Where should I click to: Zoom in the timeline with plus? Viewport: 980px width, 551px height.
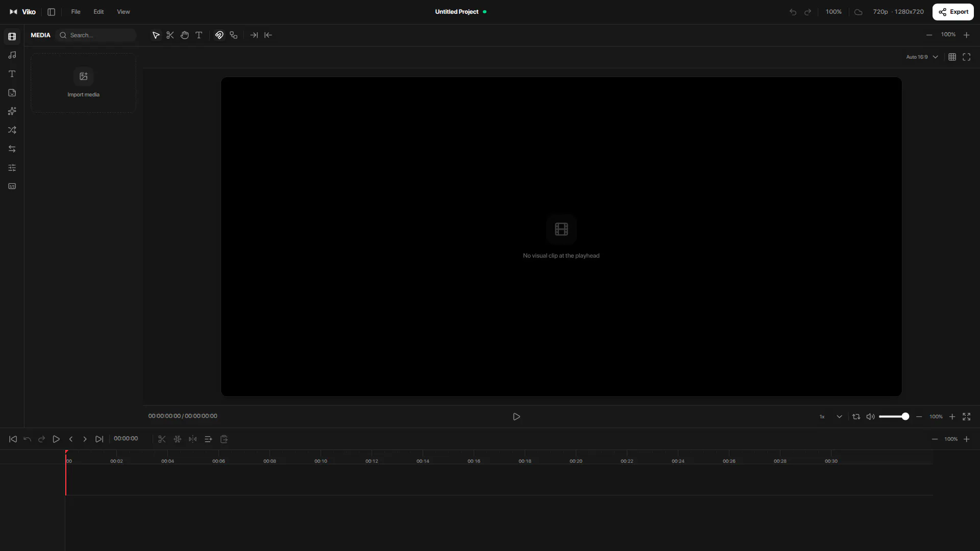(x=966, y=439)
